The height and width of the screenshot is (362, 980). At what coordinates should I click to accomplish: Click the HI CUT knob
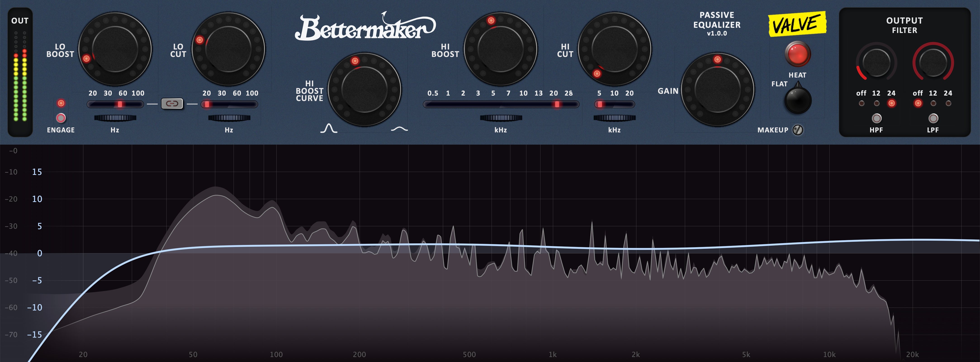614,49
